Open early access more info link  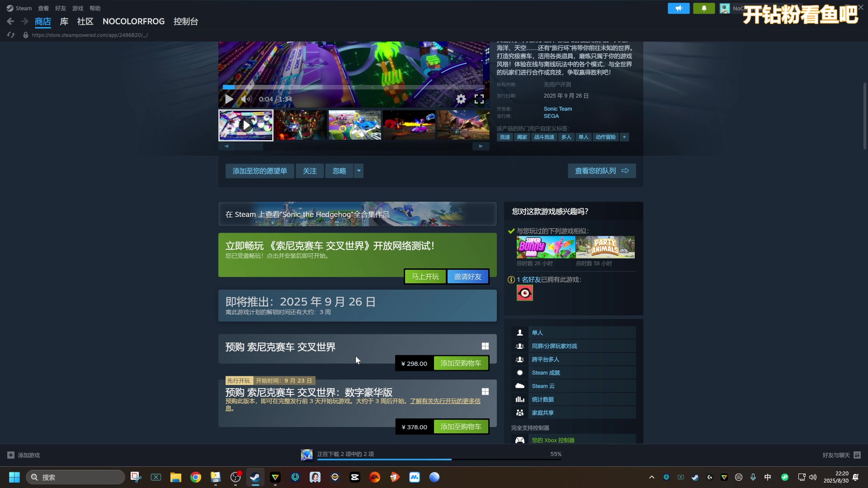click(445, 401)
